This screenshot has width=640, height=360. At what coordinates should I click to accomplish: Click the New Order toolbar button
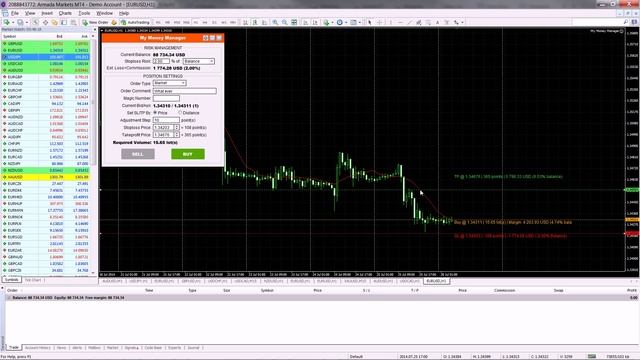96,22
